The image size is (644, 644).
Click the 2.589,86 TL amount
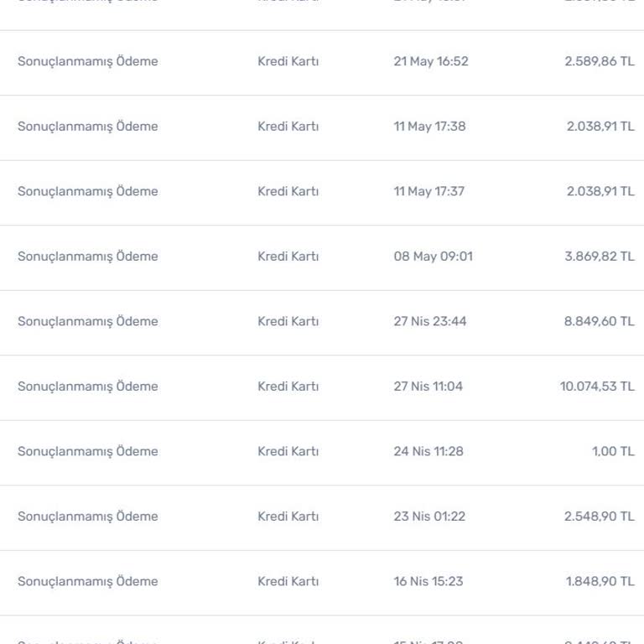pos(599,61)
